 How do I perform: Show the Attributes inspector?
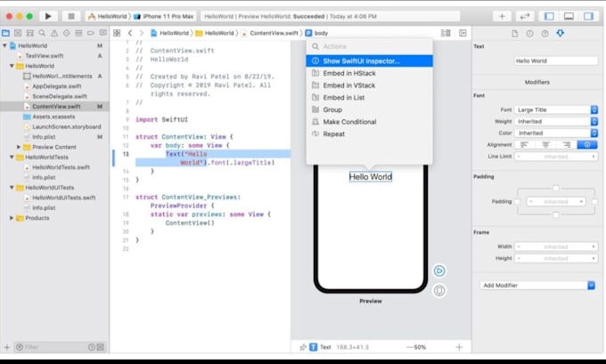(x=560, y=34)
